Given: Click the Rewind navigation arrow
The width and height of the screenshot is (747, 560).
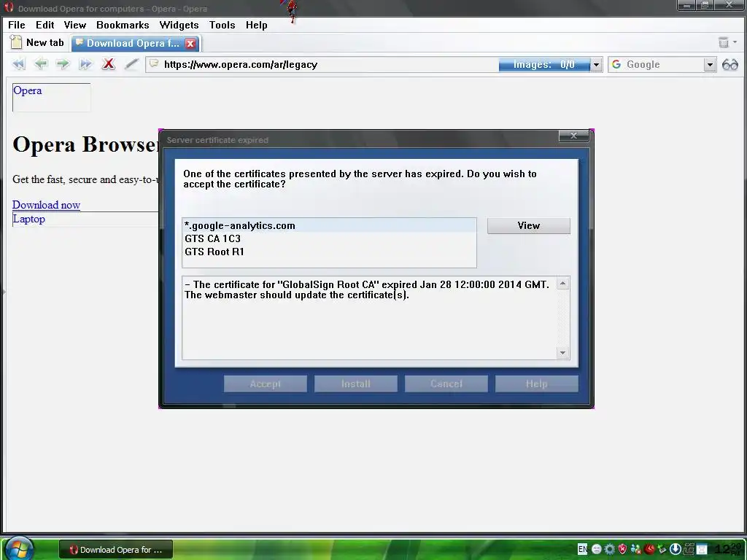Looking at the screenshot, I should pyautogui.click(x=18, y=64).
